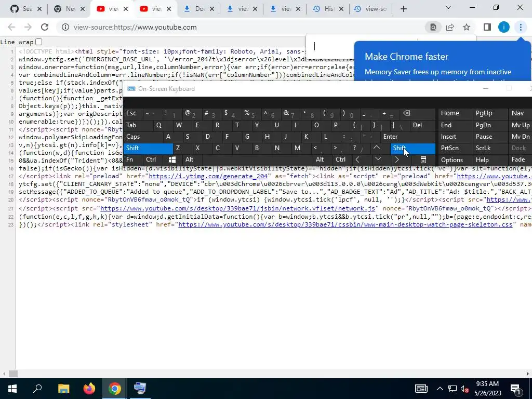Open the side panel icon in the toolbar
The width and height of the screenshot is (532, 399).
coord(487,27)
